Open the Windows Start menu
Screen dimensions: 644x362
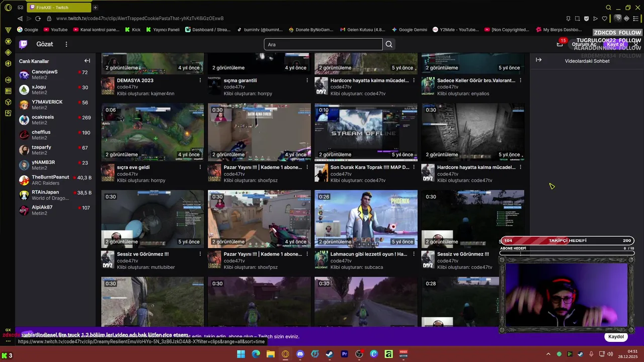click(x=241, y=354)
